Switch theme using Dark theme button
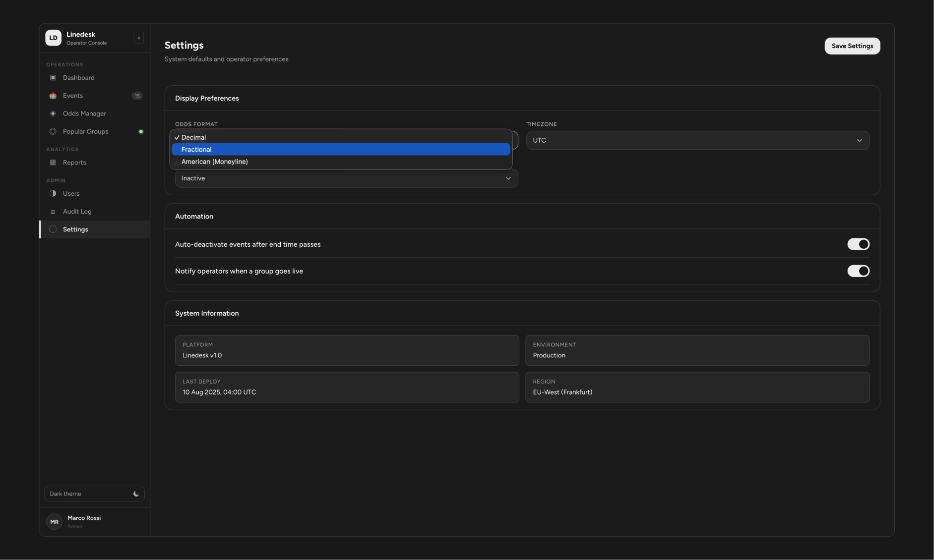 coord(94,494)
